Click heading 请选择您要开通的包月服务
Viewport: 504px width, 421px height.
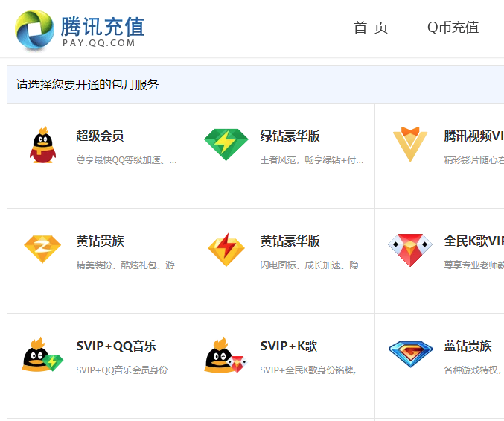click(x=87, y=85)
